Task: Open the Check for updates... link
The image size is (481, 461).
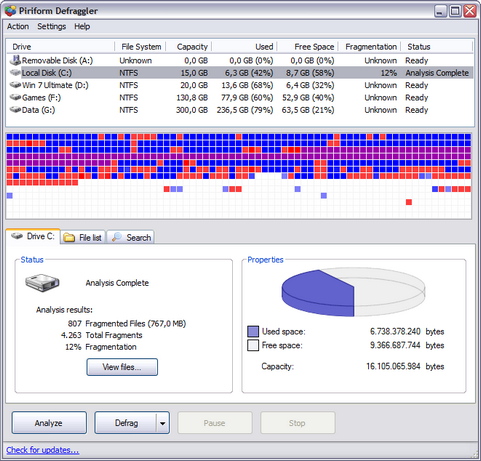Action: (43, 450)
